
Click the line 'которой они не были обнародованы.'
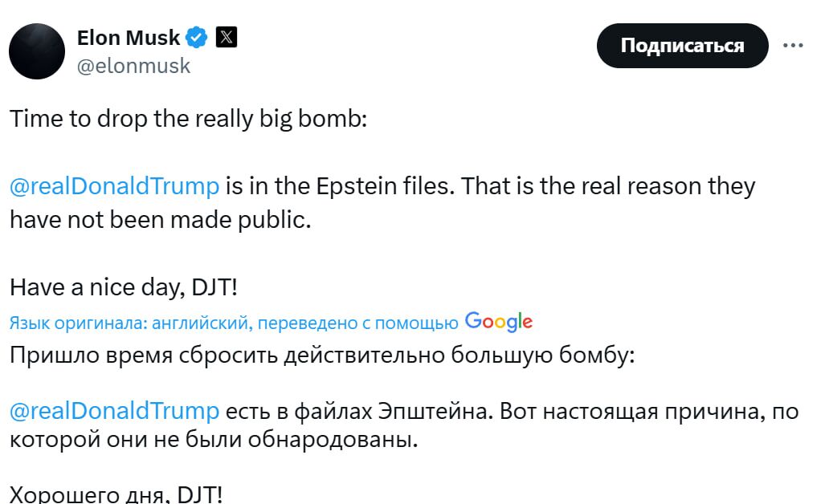[214, 441]
